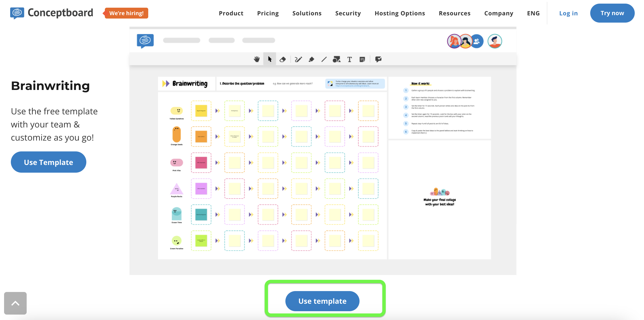Click the blue add-participants avatar icon
Image resolution: width=644 pixels, height=320 pixels.
point(477,41)
